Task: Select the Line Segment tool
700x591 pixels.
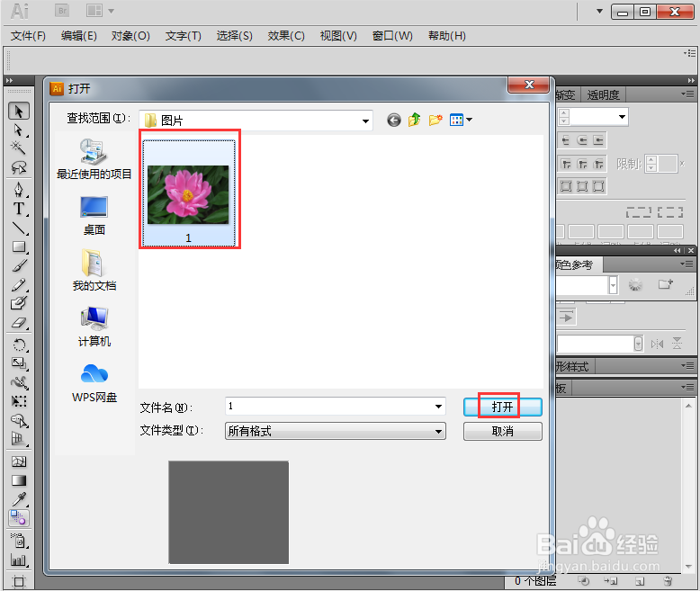Action: (x=19, y=228)
